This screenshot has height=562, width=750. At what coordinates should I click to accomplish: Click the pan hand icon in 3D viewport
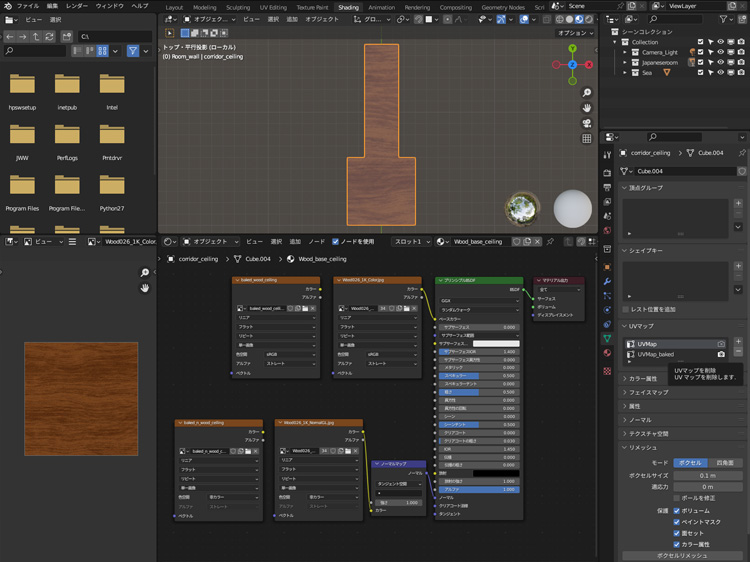(587, 108)
